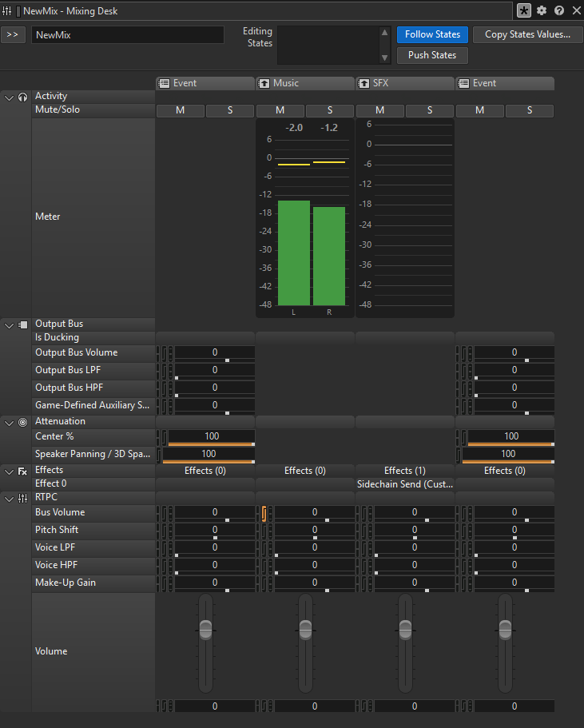Image resolution: width=584 pixels, height=728 pixels.
Task: Mute the Music bus
Action: [x=280, y=110]
